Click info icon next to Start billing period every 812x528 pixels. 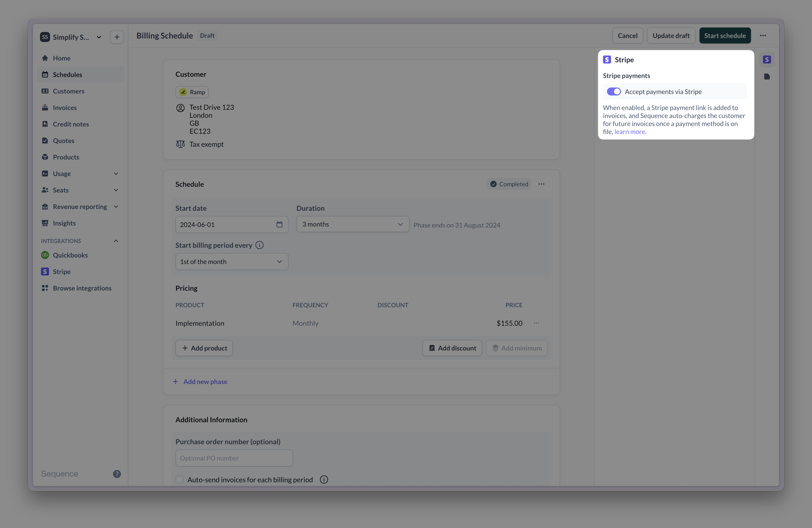(259, 245)
